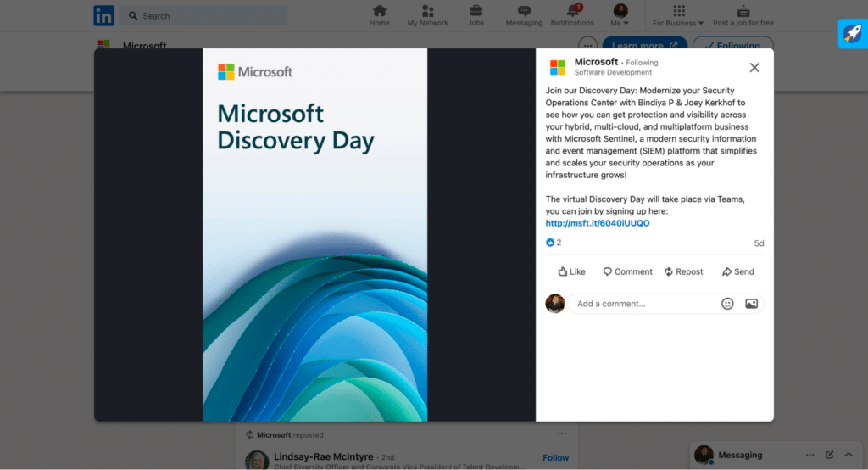Open the page's more options ellipsis
The width and height of the screenshot is (868, 470).
point(587,45)
